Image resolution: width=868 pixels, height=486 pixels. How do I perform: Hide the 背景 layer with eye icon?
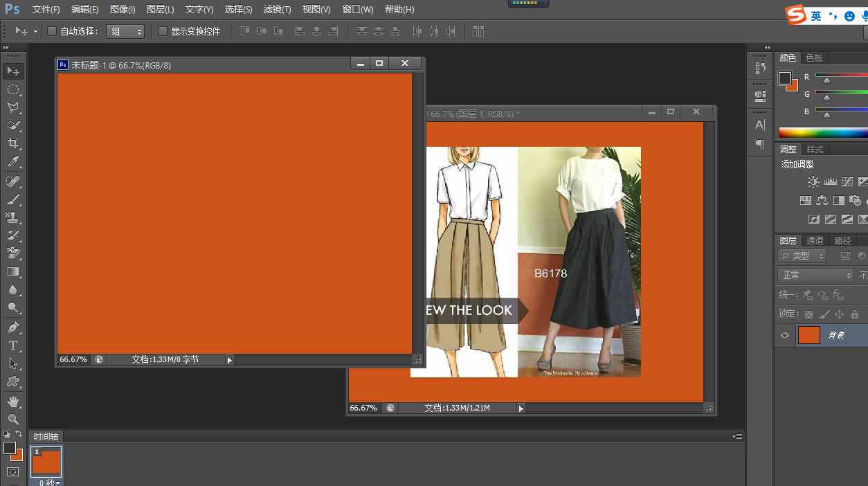tap(785, 336)
